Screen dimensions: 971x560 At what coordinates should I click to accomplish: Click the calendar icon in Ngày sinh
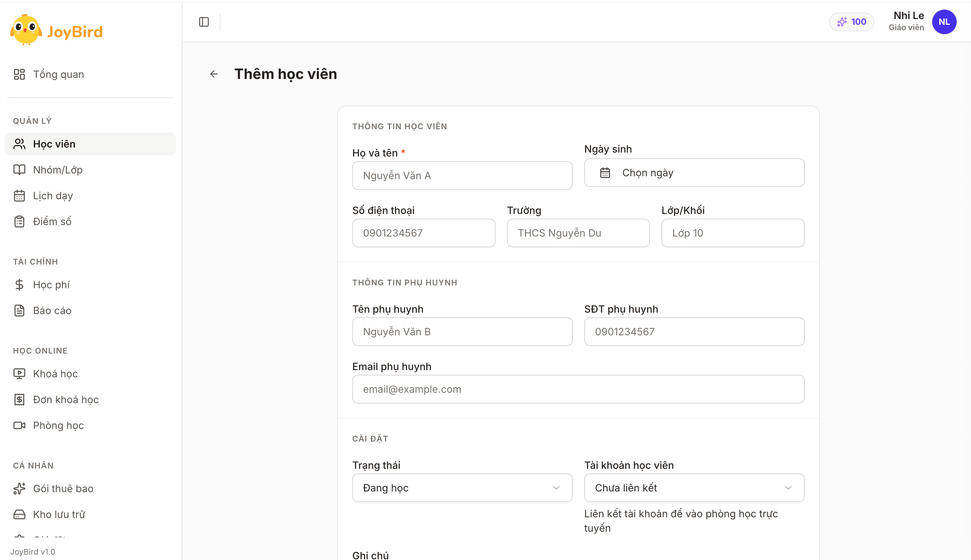point(605,173)
